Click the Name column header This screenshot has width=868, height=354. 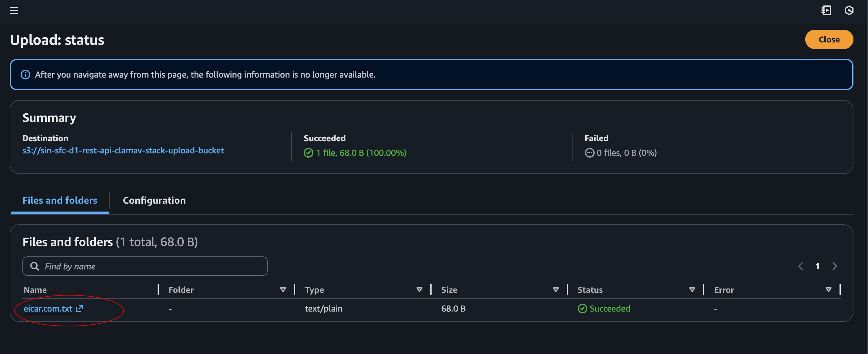point(35,290)
